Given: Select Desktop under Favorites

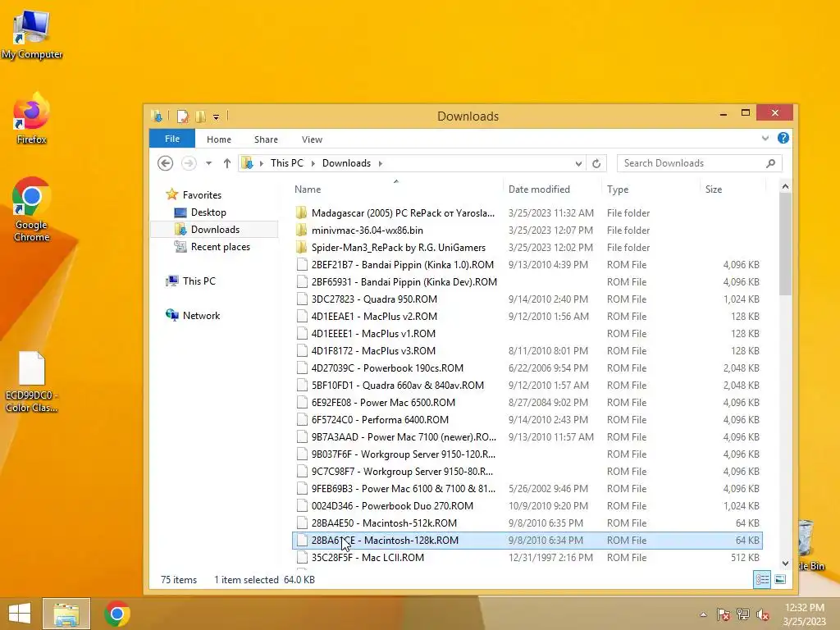Looking at the screenshot, I should point(200,212).
